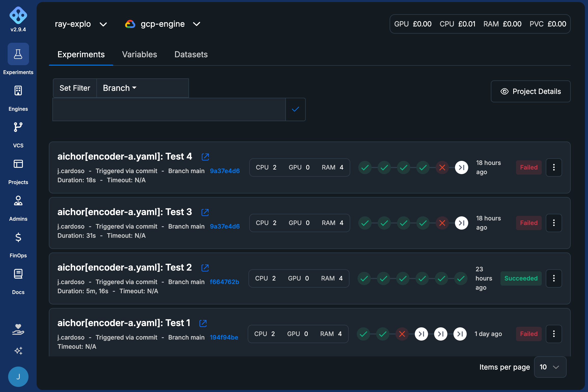This screenshot has height=392, width=588.
Task: Select the Experiments tab
Action: pyautogui.click(x=81, y=54)
